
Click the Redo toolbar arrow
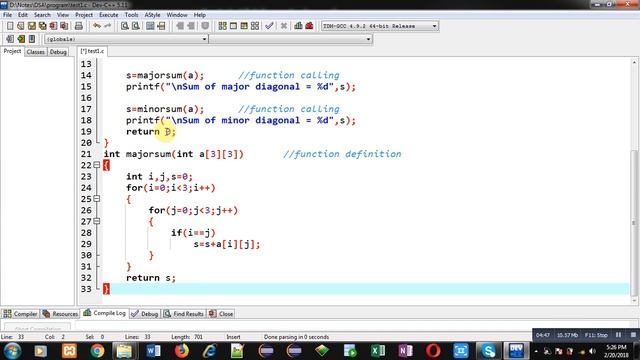[107, 26]
